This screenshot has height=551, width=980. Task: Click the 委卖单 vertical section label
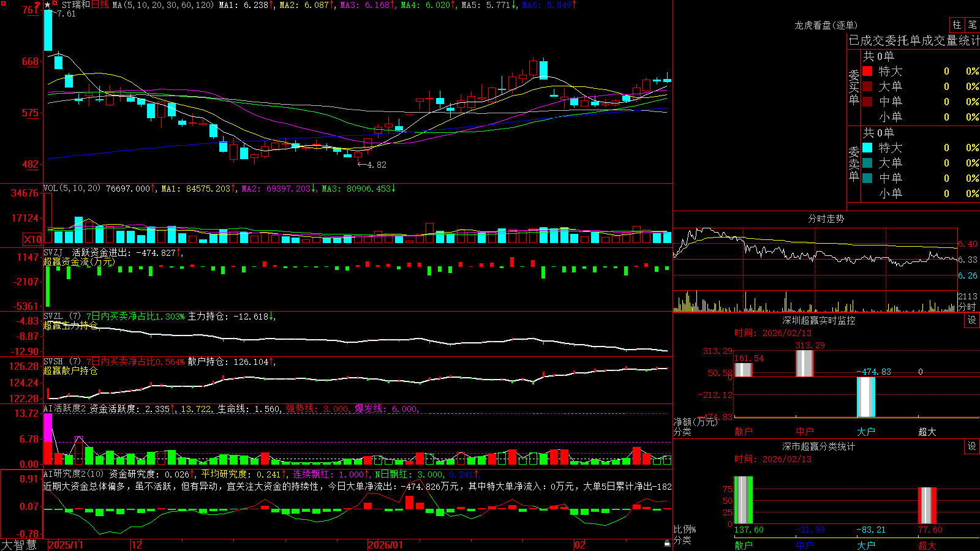point(854,164)
